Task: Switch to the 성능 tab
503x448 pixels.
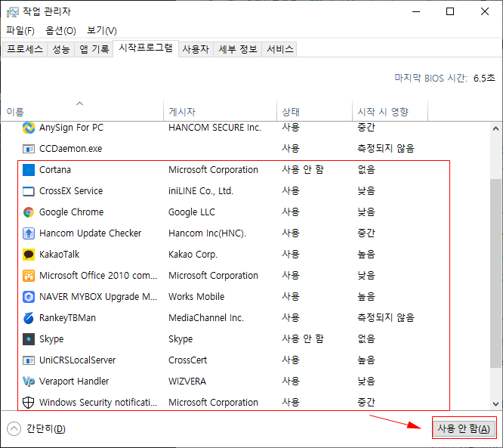Action: click(61, 49)
